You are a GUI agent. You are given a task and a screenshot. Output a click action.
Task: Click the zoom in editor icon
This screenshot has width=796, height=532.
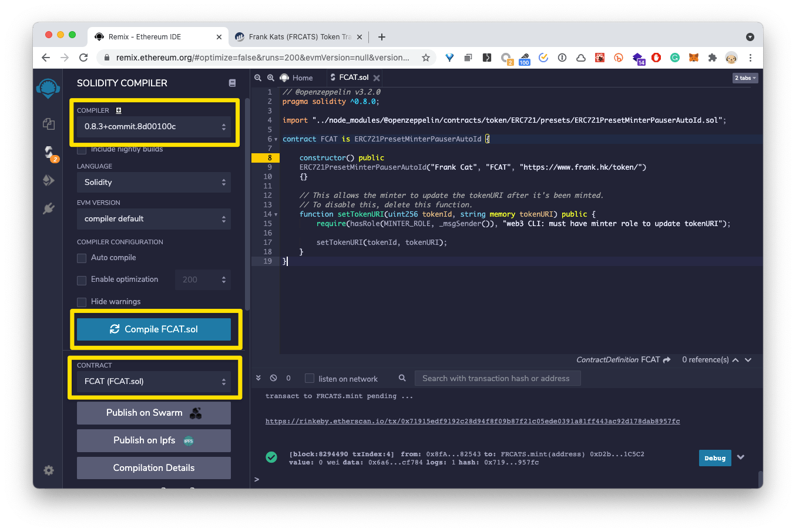[x=271, y=78]
